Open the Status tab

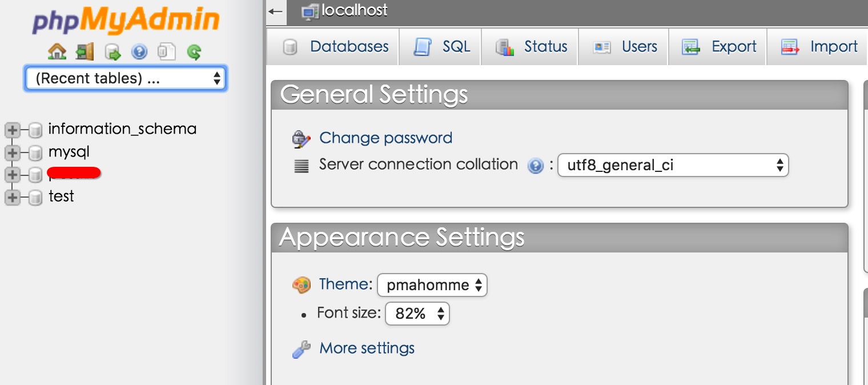pyautogui.click(x=530, y=47)
